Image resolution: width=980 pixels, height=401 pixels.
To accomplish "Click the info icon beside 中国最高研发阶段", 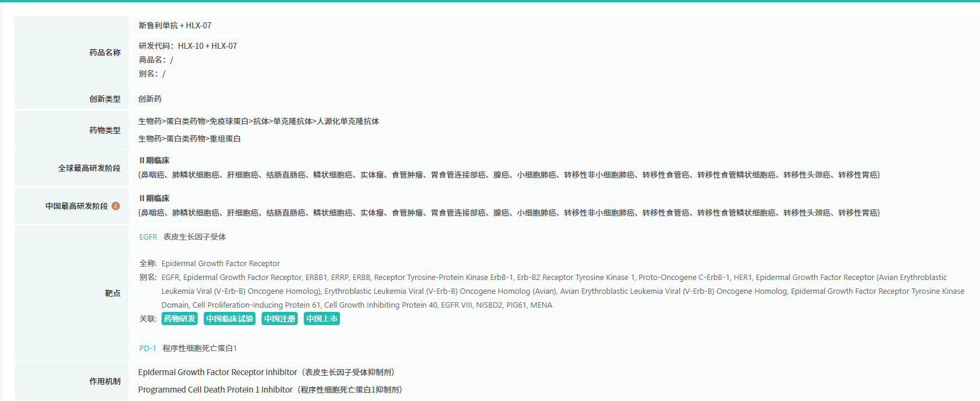I will coord(116,206).
